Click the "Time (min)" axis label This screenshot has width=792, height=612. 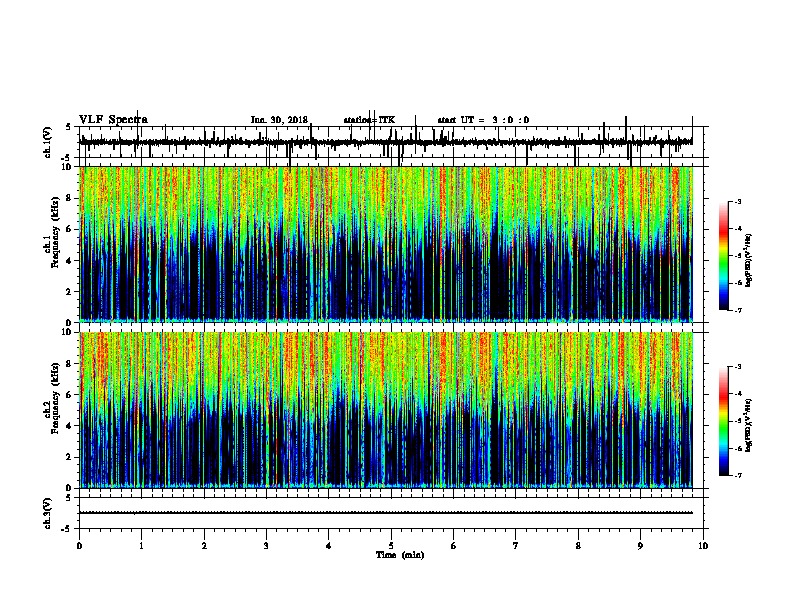coord(400,555)
